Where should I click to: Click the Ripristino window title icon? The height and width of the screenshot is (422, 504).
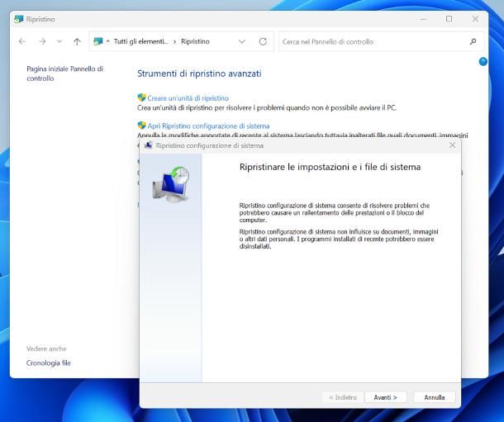pyautogui.click(x=19, y=19)
